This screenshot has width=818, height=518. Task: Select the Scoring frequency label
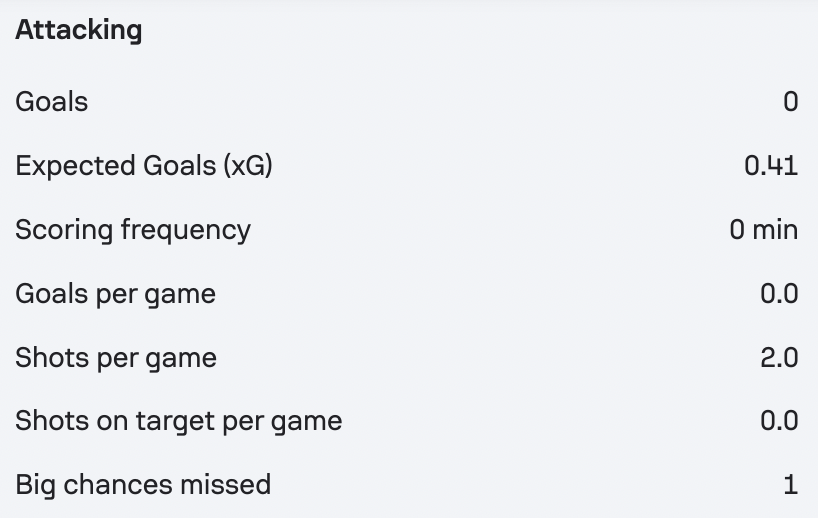coord(133,230)
